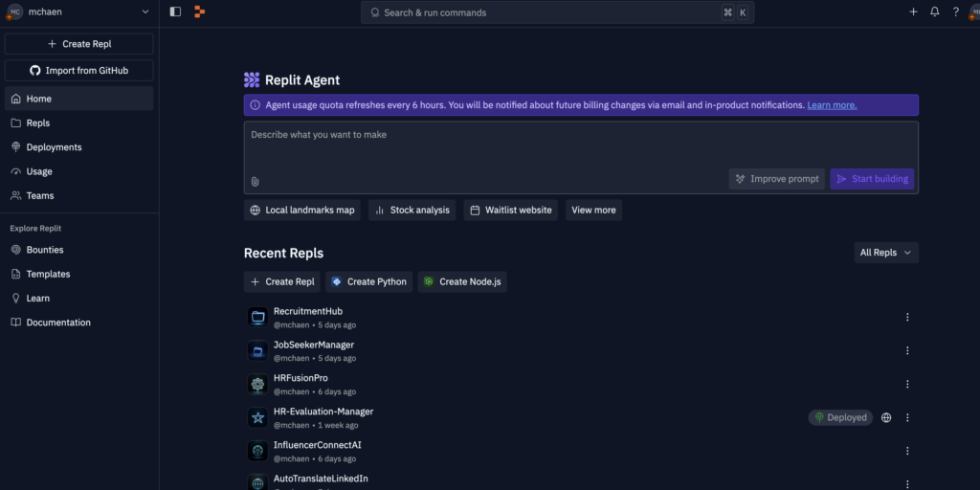Screen dimensions: 980x490
Task: Click the Start building button
Action: click(x=872, y=179)
